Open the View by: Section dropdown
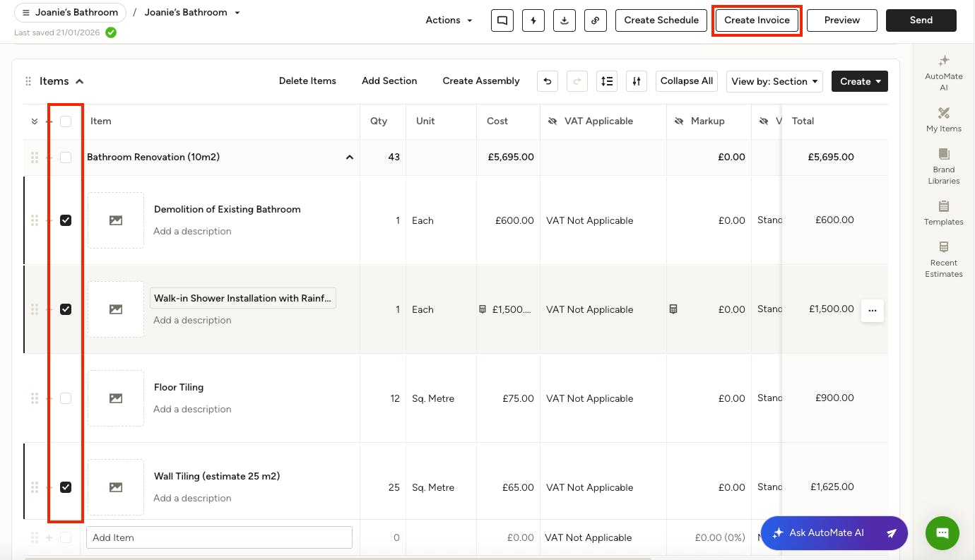The width and height of the screenshot is (975, 560). click(774, 81)
